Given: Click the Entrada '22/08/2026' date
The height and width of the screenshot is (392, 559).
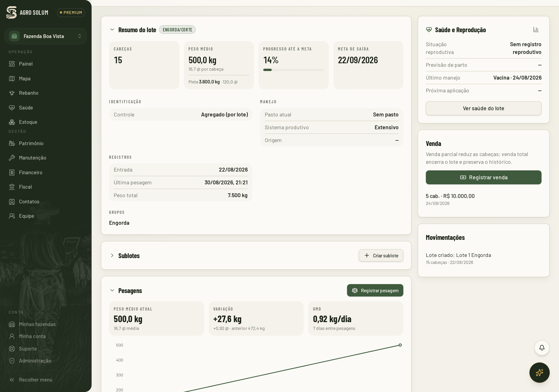Looking at the screenshot, I should click(x=233, y=170).
